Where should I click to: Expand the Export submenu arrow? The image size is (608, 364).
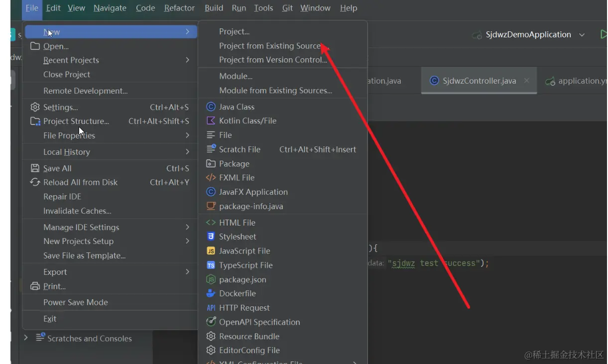187,272
